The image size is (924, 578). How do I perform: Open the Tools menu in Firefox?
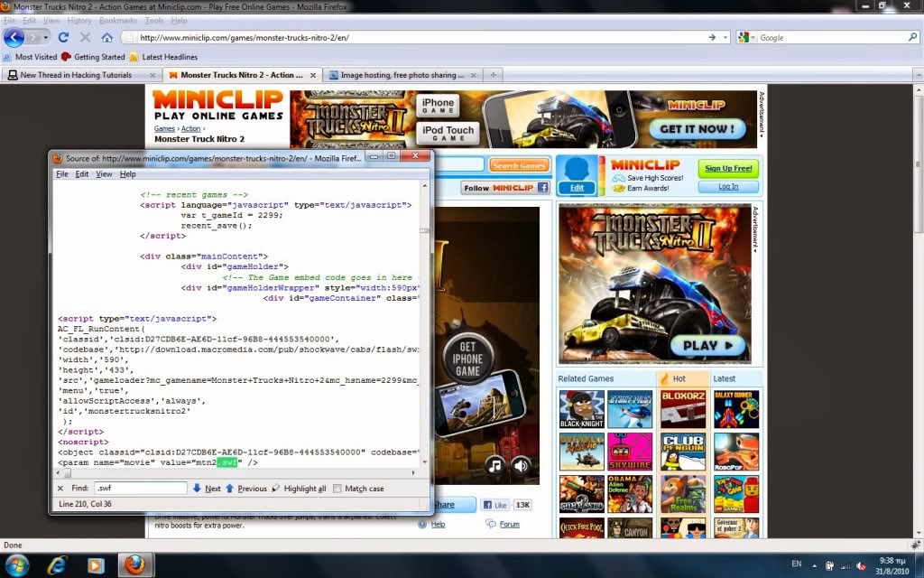point(153,20)
